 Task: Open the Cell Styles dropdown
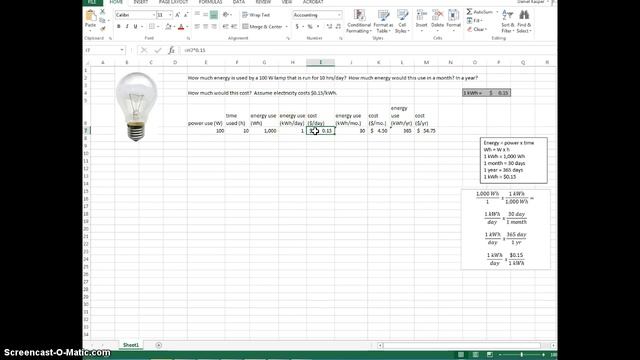click(x=402, y=21)
